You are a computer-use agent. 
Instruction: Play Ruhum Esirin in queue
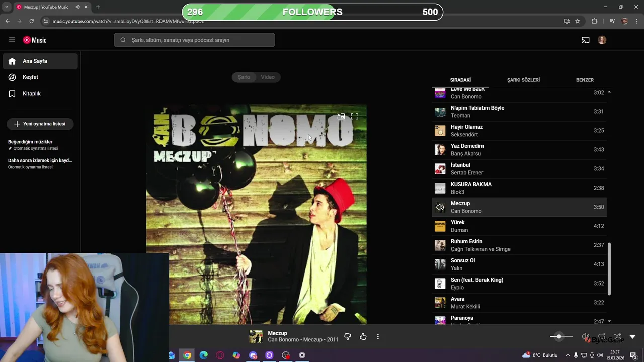519,245
